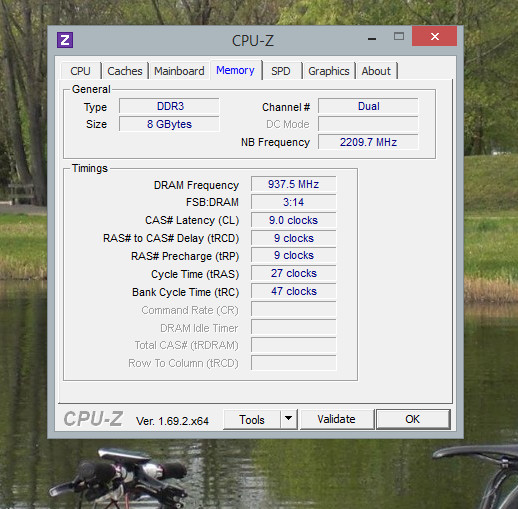Click the empty DRAM Idle Timer field
This screenshot has height=509, width=518.
[x=294, y=327]
